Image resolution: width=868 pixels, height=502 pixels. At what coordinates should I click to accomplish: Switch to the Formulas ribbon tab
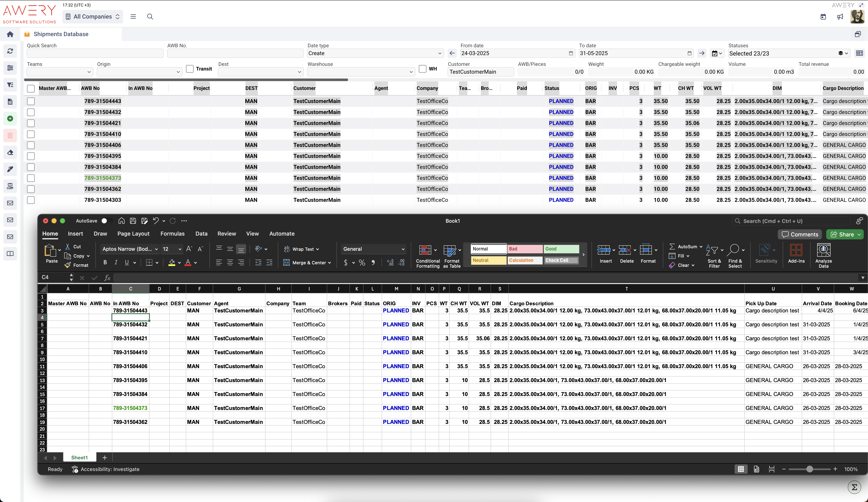tap(172, 234)
